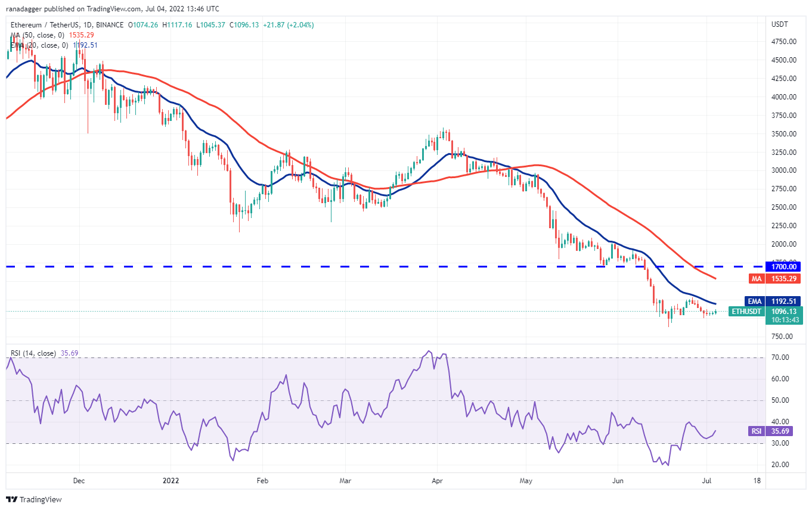Select the RSI (14, close) legend
The height and width of the screenshot is (510, 812).
(42, 353)
